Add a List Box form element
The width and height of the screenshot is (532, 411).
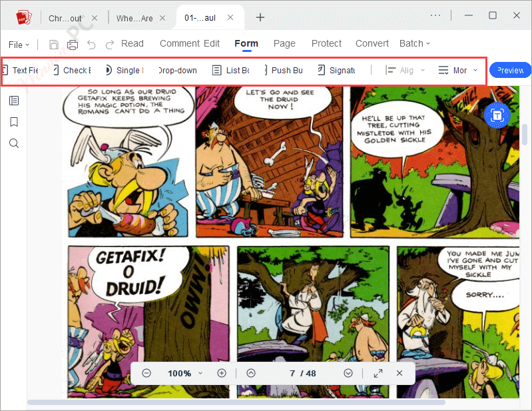pyautogui.click(x=231, y=70)
